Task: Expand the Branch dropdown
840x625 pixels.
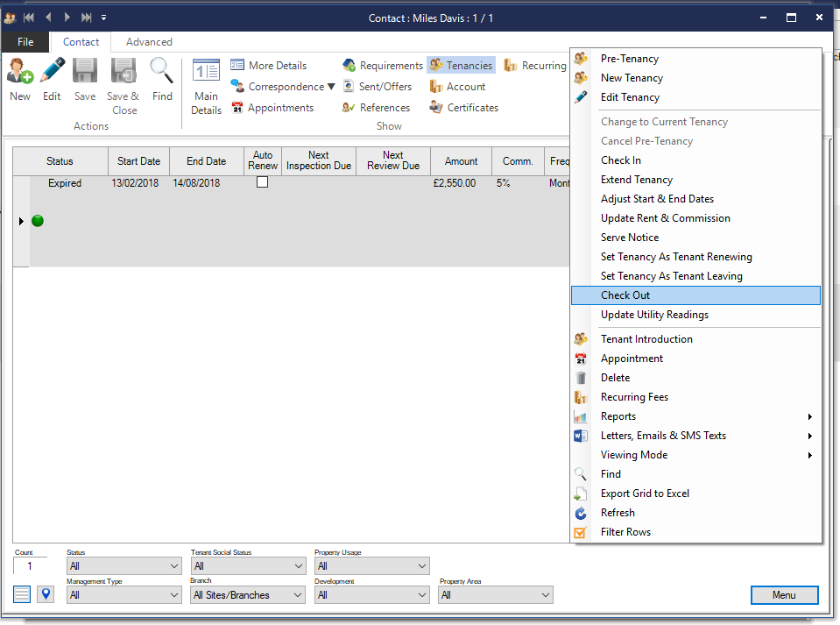Action: [x=248, y=595]
